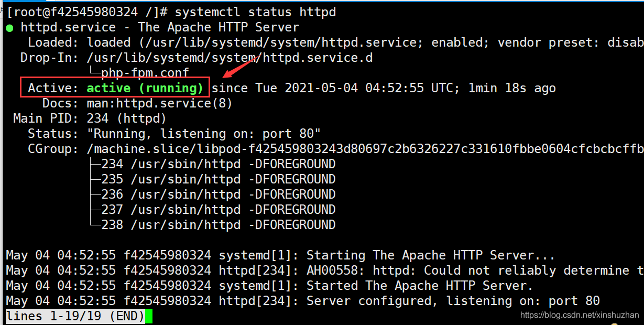Click the 'Loaded: loaded' line

[336, 42]
